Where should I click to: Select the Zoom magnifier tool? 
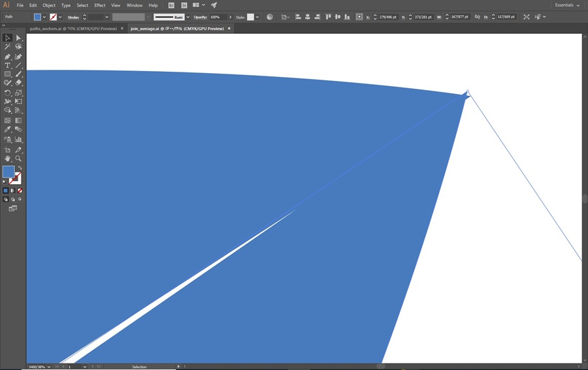(x=18, y=159)
